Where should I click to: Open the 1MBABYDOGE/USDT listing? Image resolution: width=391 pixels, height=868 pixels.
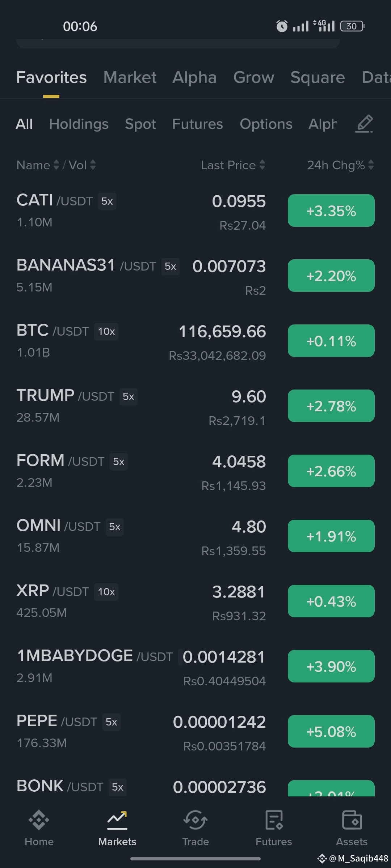195,666
